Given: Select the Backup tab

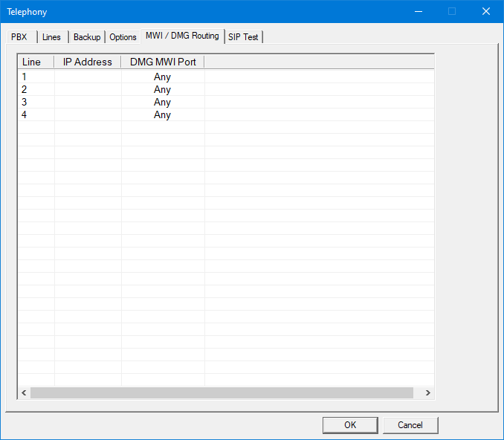Looking at the screenshot, I should (87, 37).
